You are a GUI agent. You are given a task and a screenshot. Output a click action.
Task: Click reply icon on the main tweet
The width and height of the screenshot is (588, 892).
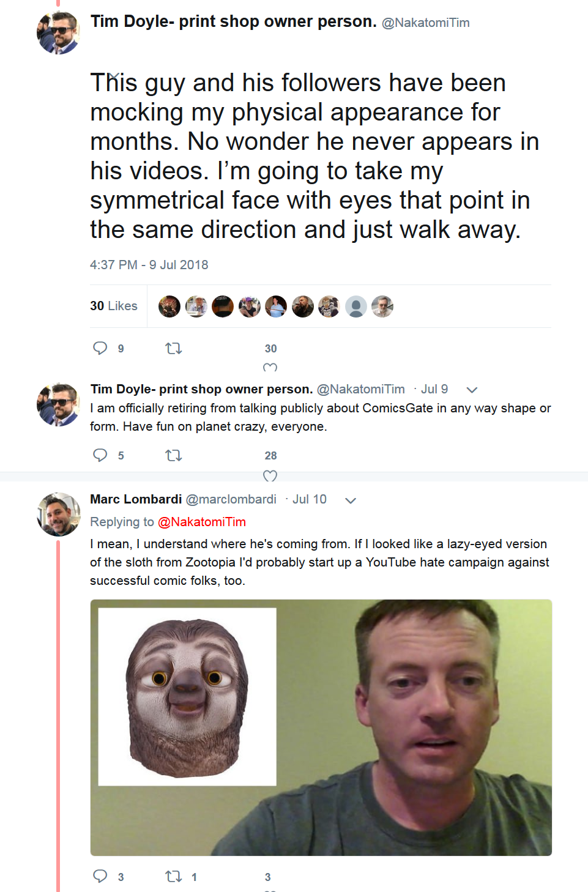[100, 348]
